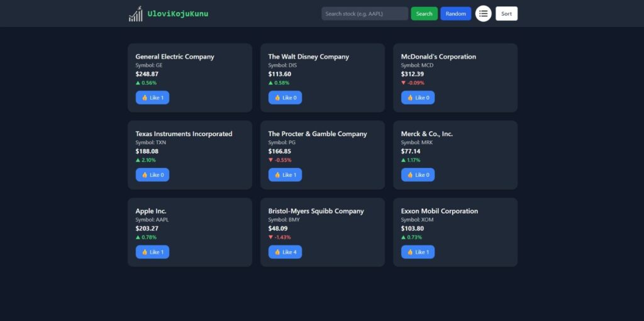Open UloviKojuKunu home link text
644x321 pixels.
[x=177, y=14]
